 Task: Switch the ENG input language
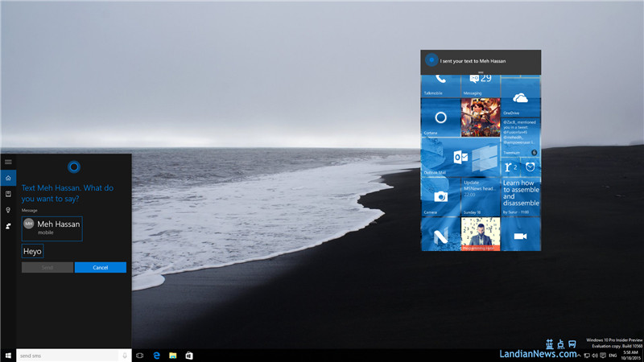(613, 356)
